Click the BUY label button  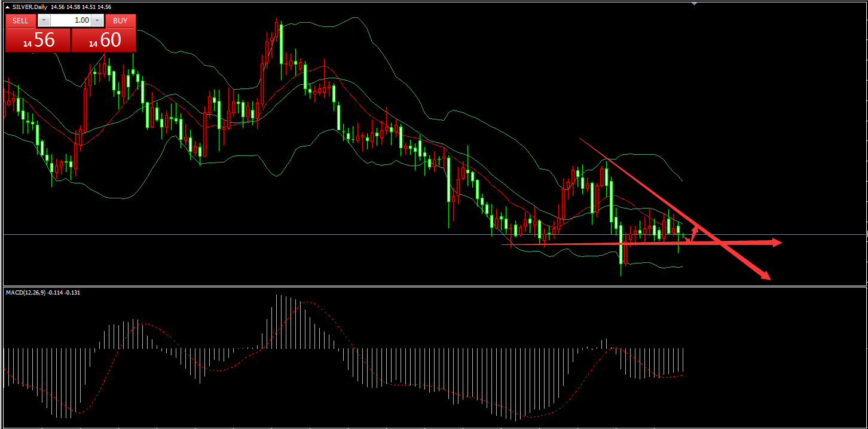coord(120,20)
